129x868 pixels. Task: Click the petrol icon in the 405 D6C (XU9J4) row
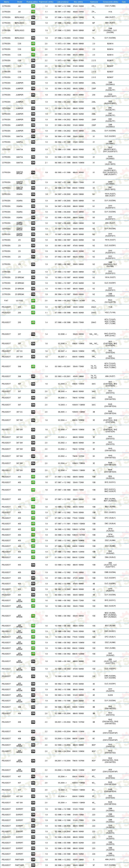point(33,524)
